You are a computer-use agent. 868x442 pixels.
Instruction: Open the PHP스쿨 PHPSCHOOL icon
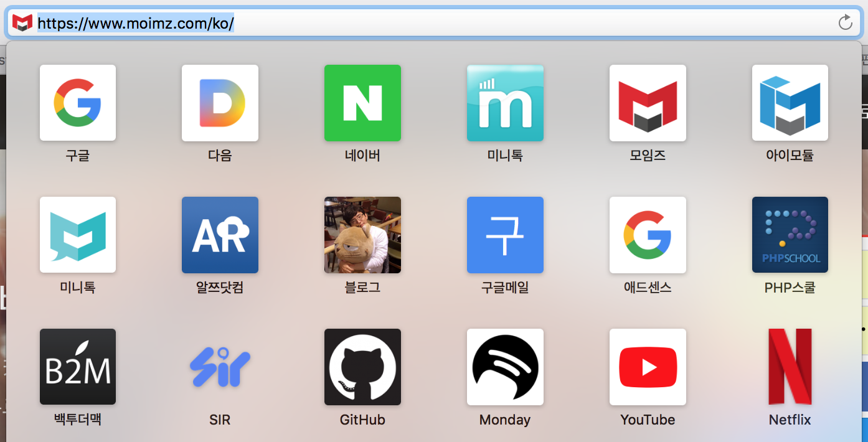pos(790,235)
